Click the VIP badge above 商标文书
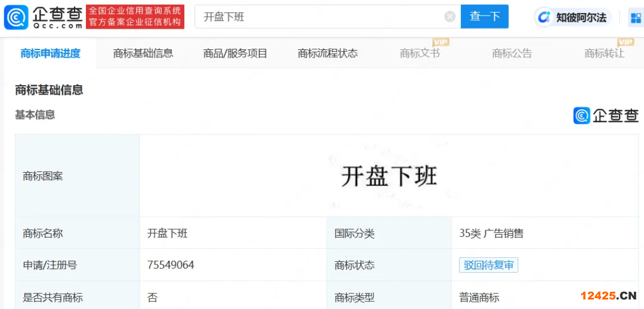Viewport: 644px width, 309px height. [440, 42]
